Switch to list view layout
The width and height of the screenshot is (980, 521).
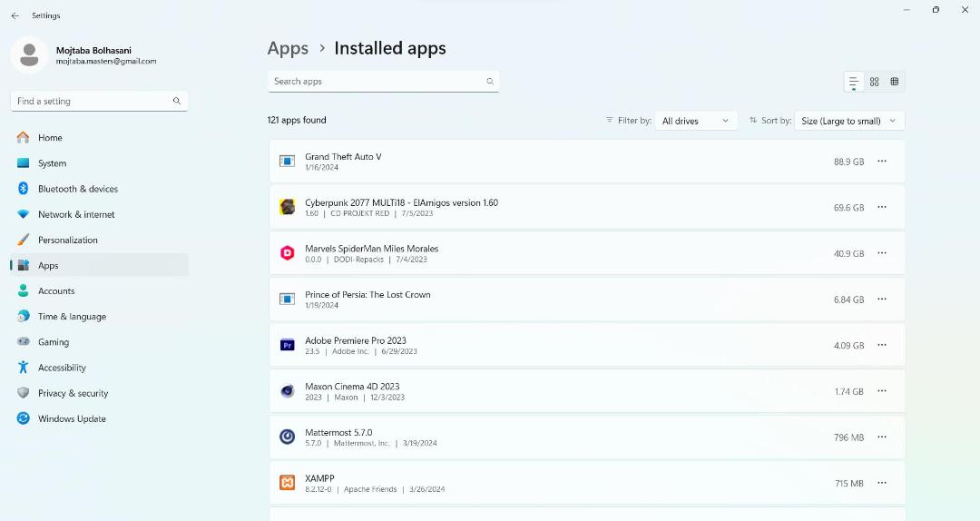(x=854, y=82)
